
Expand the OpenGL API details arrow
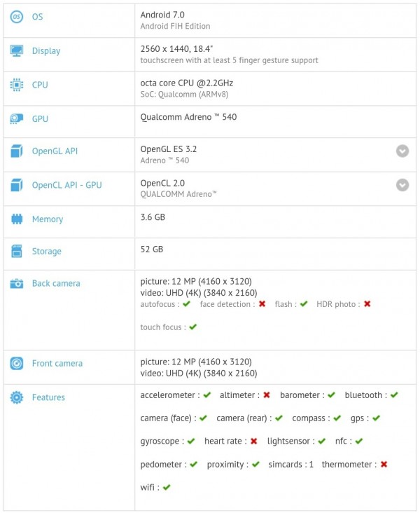click(402, 151)
